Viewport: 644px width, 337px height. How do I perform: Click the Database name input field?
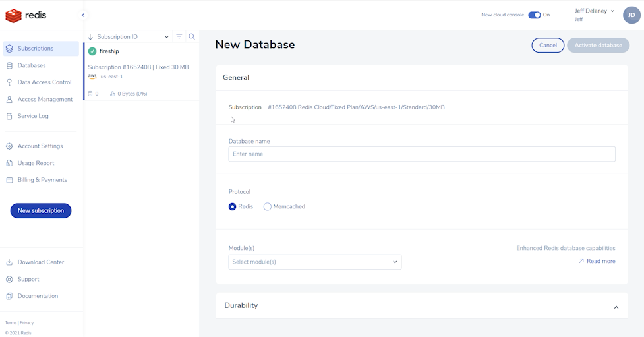422,154
